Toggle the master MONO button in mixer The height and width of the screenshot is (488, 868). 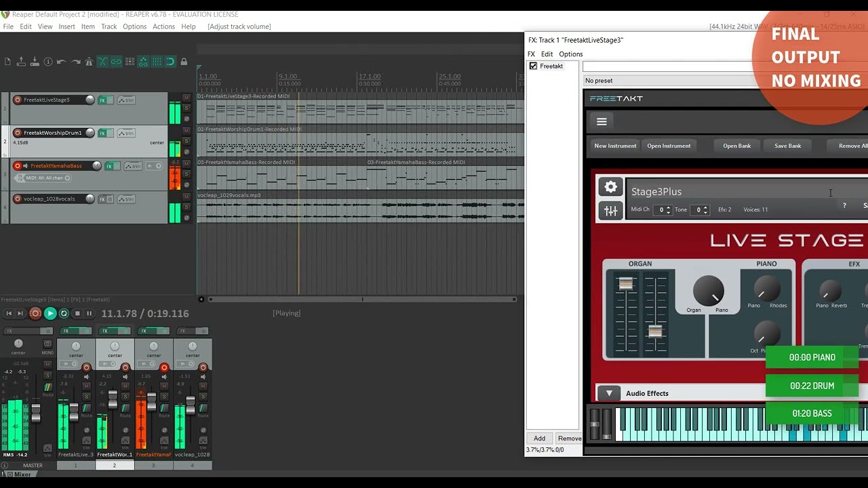[x=47, y=344]
